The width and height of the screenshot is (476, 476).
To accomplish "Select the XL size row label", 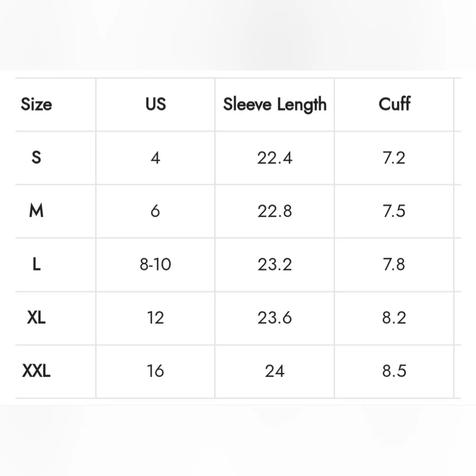I will (36, 317).
